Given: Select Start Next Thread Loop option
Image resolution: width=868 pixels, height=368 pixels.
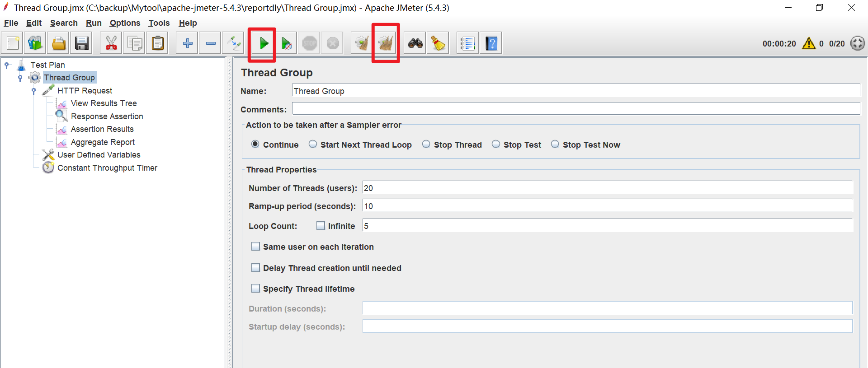Looking at the screenshot, I should pyautogui.click(x=313, y=144).
